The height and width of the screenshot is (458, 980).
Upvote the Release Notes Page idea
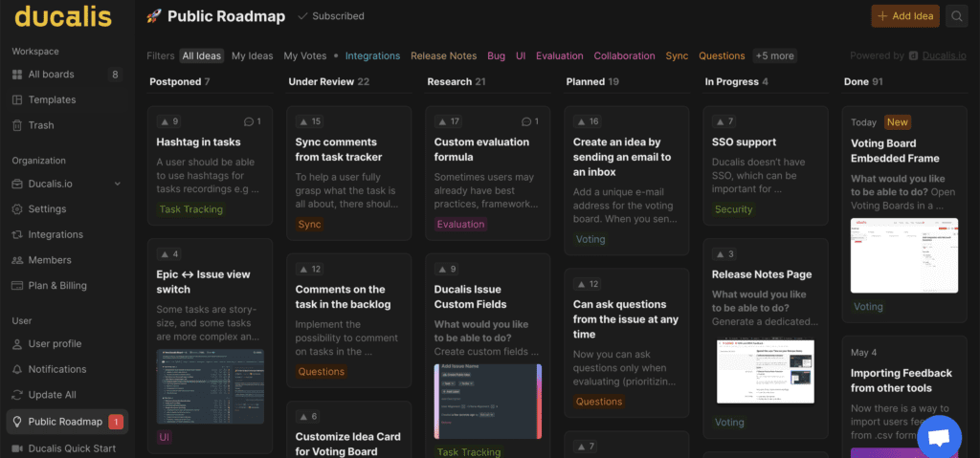point(724,253)
